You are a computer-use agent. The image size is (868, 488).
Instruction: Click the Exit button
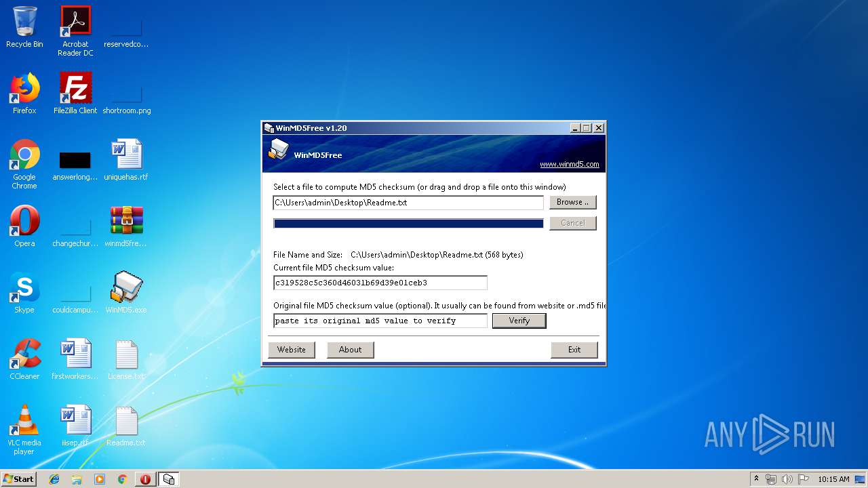pos(574,350)
